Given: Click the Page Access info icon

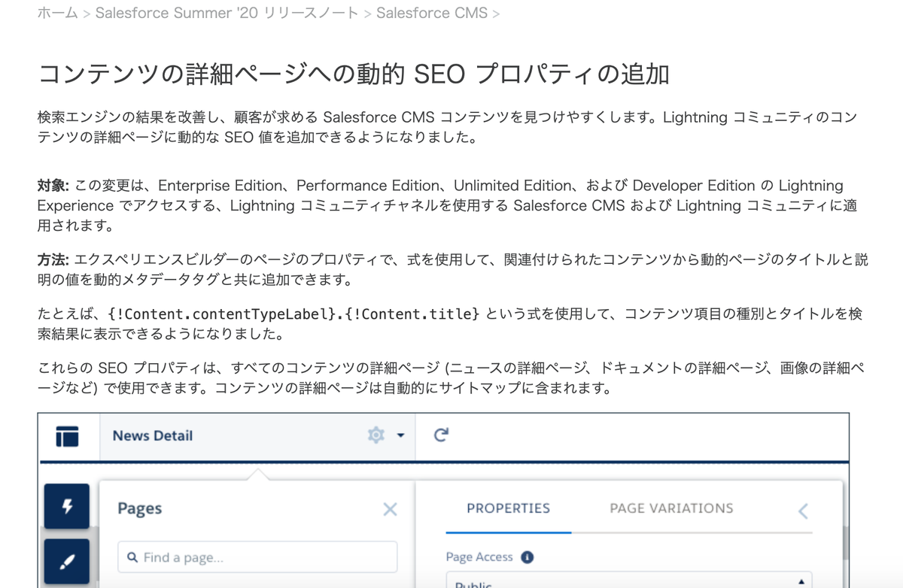Looking at the screenshot, I should pyautogui.click(x=528, y=557).
